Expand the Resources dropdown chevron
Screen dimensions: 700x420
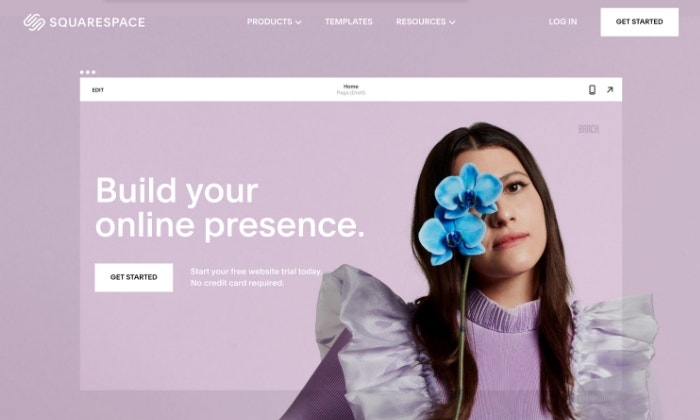pos(452,22)
